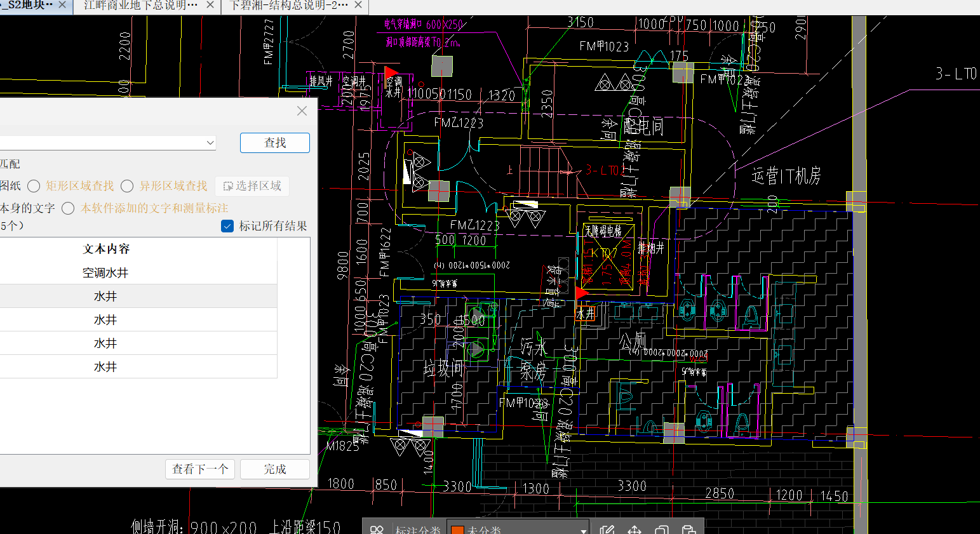The height and width of the screenshot is (534, 980).
Task: Click the M1825 door label in the drawing
Action: click(344, 446)
